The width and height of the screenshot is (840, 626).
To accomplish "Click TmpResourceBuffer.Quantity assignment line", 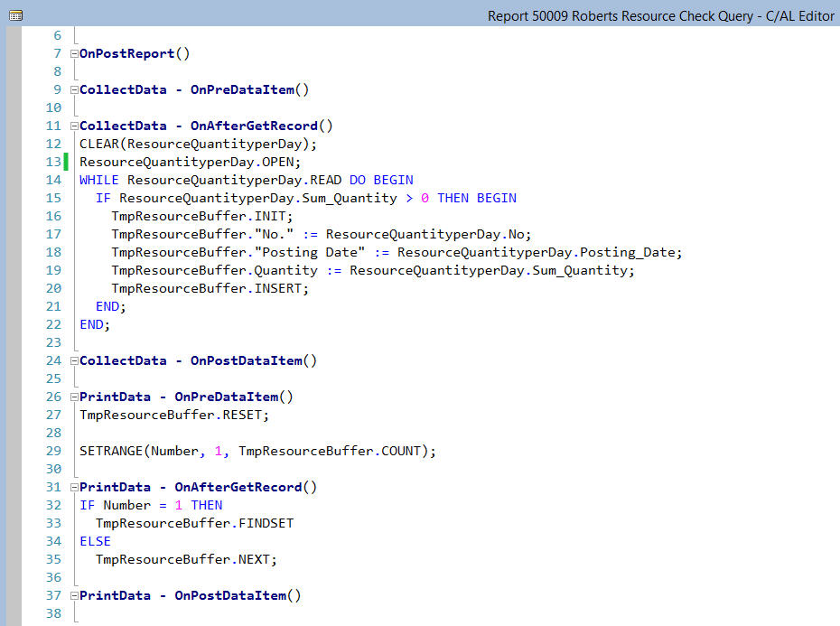I will point(373,271).
